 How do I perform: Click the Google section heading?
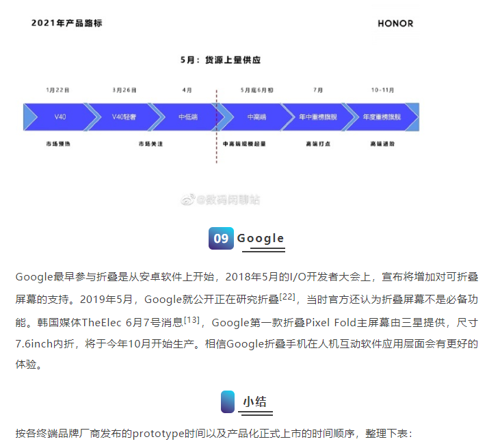[261, 238]
